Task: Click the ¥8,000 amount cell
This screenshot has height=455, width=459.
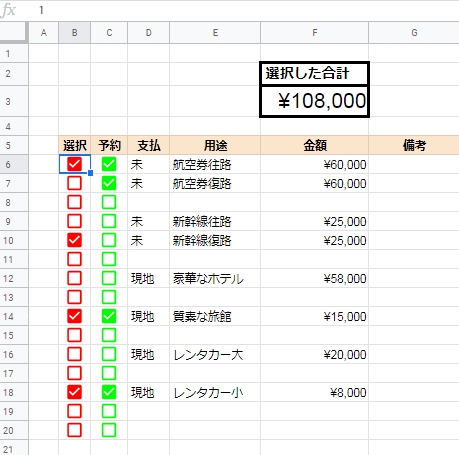Action: pyautogui.click(x=314, y=392)
